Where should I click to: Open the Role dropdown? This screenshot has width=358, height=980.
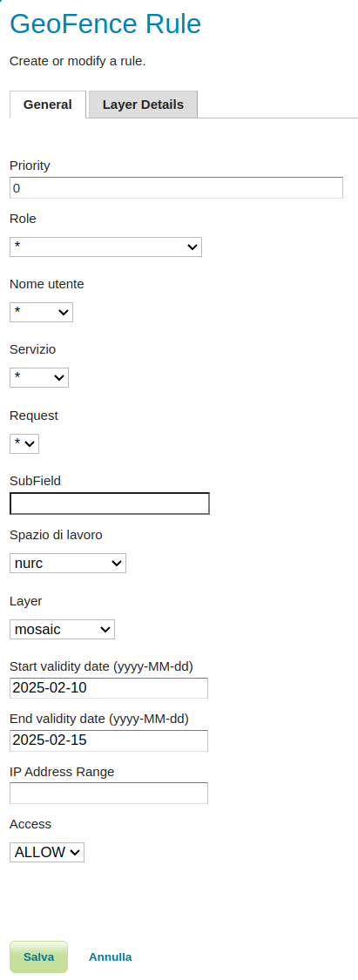coord(105,247)
